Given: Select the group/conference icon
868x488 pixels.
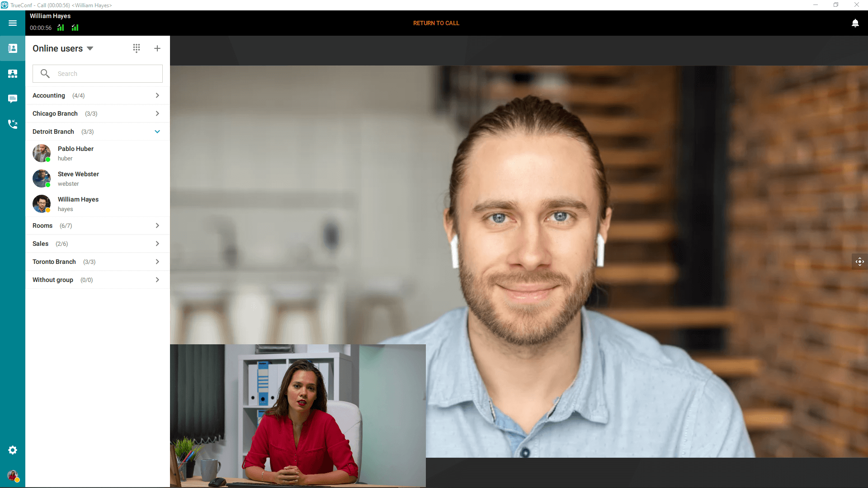Looking at the screenshot, I should [x=13, y=73].
